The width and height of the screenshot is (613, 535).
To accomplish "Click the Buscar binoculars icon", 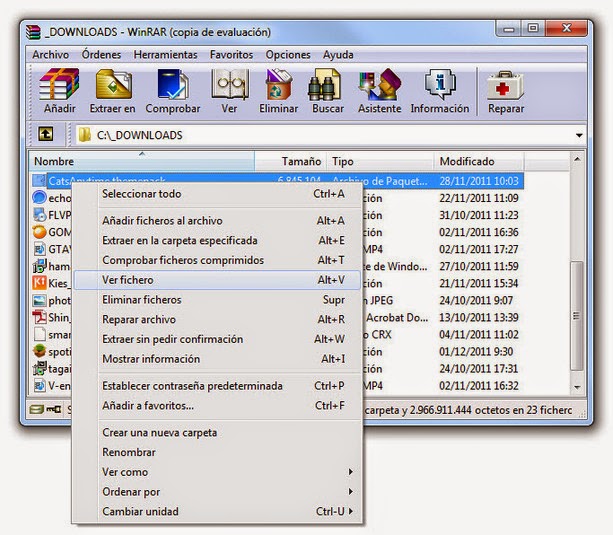I will [324, 84].
